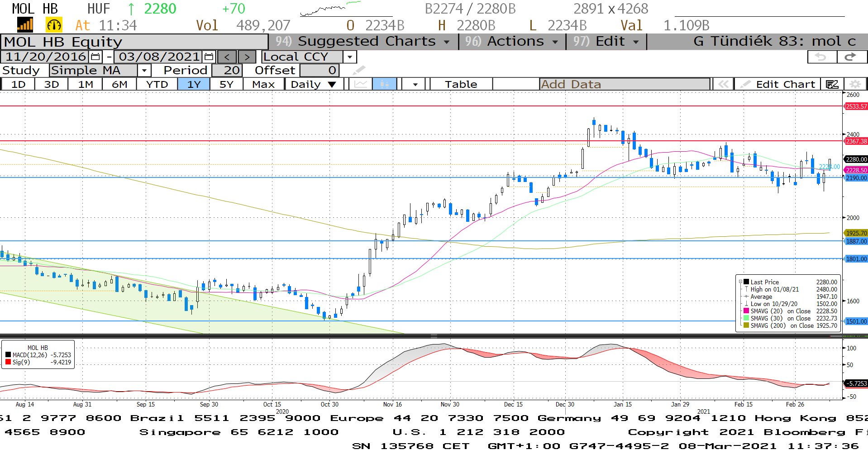This screenshot has width=868, height=464.
Task: Click the 2280.00 last price axis label
Action: coord(856,159)
